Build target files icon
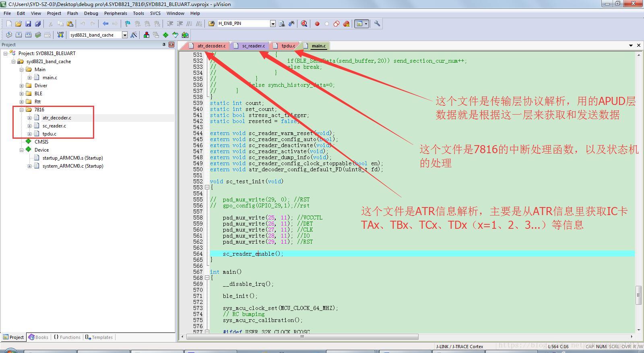This screenshot has width=644, height=353. click(19, 35)
